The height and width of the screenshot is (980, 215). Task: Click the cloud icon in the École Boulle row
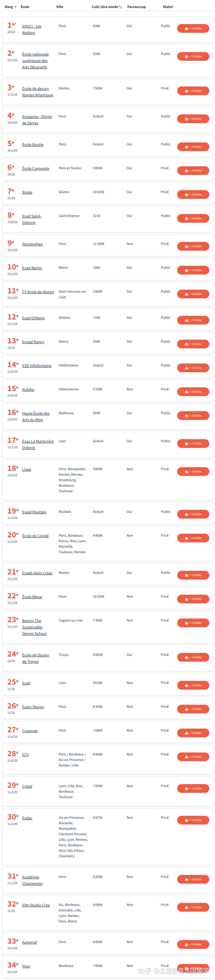coord(186,147)
